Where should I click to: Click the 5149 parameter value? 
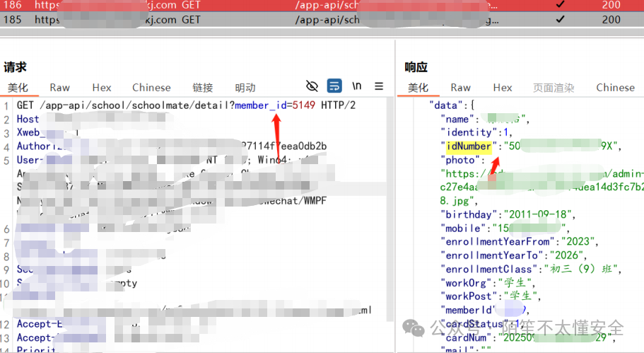[x=303, y=105]
